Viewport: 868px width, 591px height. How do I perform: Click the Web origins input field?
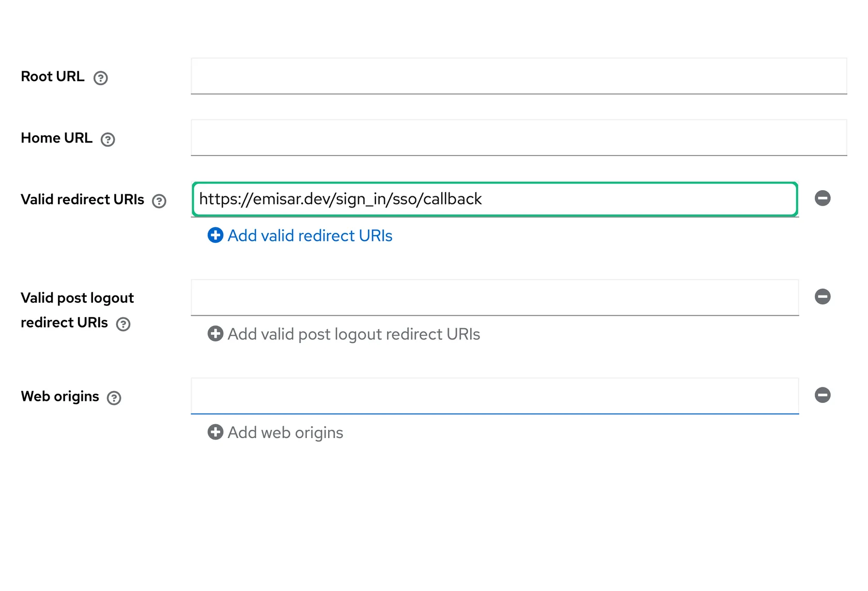pos(495,396)
